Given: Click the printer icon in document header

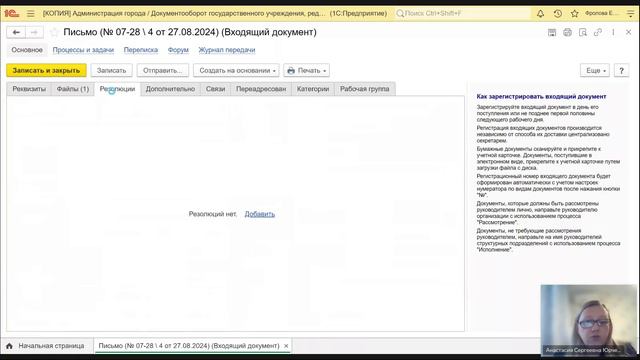Looking at the screenshot, I should [x=567, y=33].
